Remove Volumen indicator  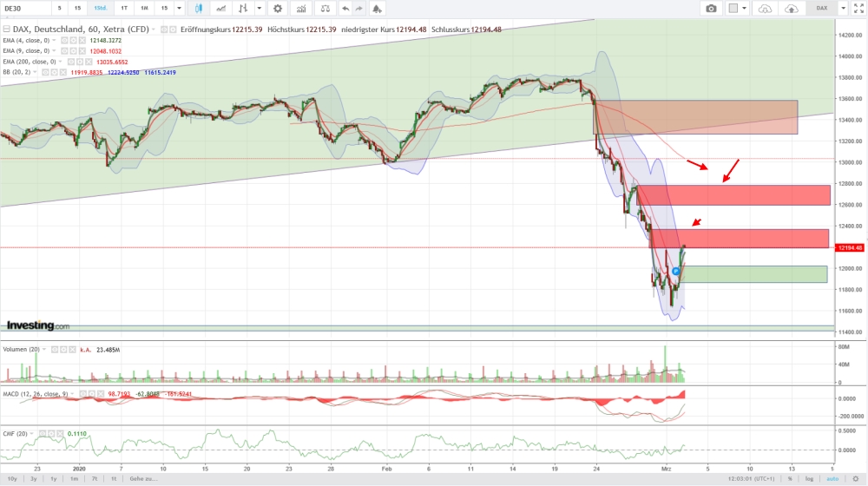pos(73,350)
